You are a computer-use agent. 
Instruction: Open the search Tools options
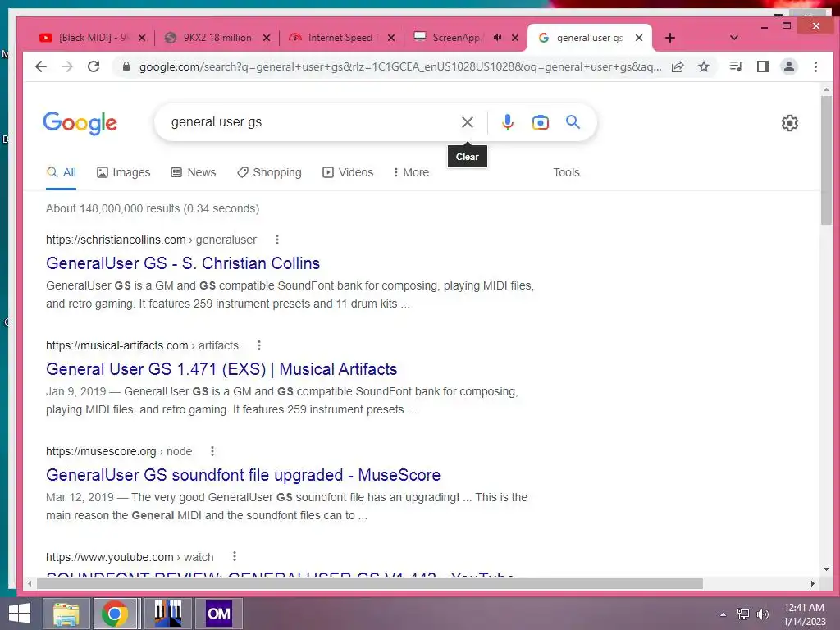coord(566,172)
